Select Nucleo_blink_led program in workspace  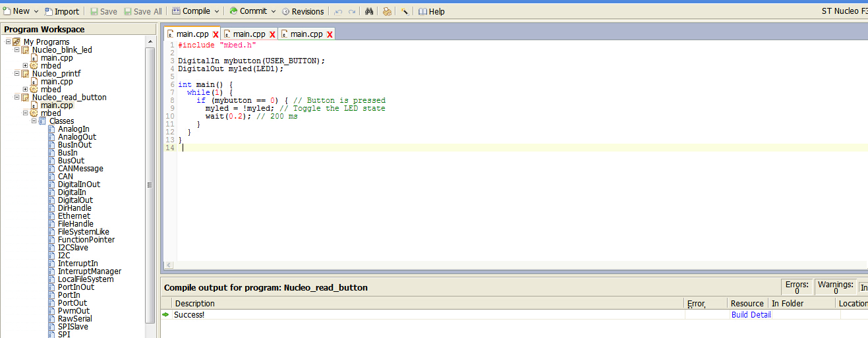tap(62, 50)
